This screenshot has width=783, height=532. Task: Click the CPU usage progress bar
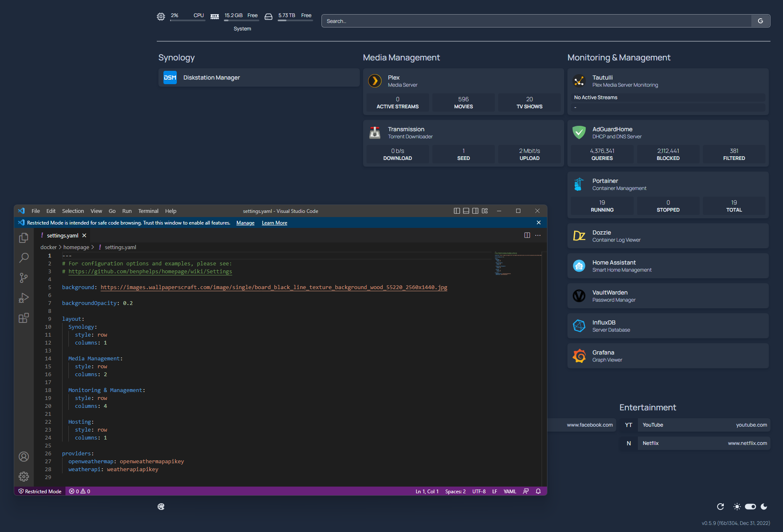tap(188, 20)
